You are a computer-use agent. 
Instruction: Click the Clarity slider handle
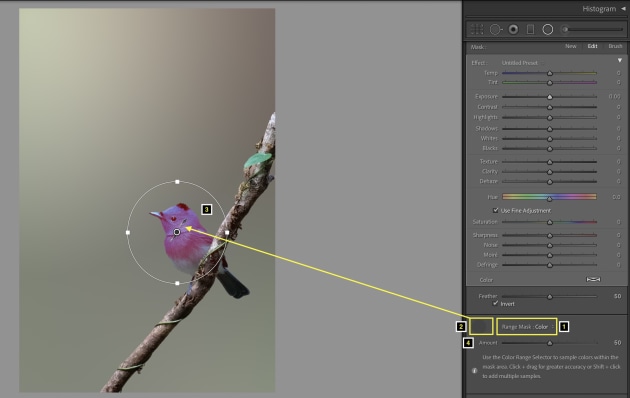coord(550,172)
